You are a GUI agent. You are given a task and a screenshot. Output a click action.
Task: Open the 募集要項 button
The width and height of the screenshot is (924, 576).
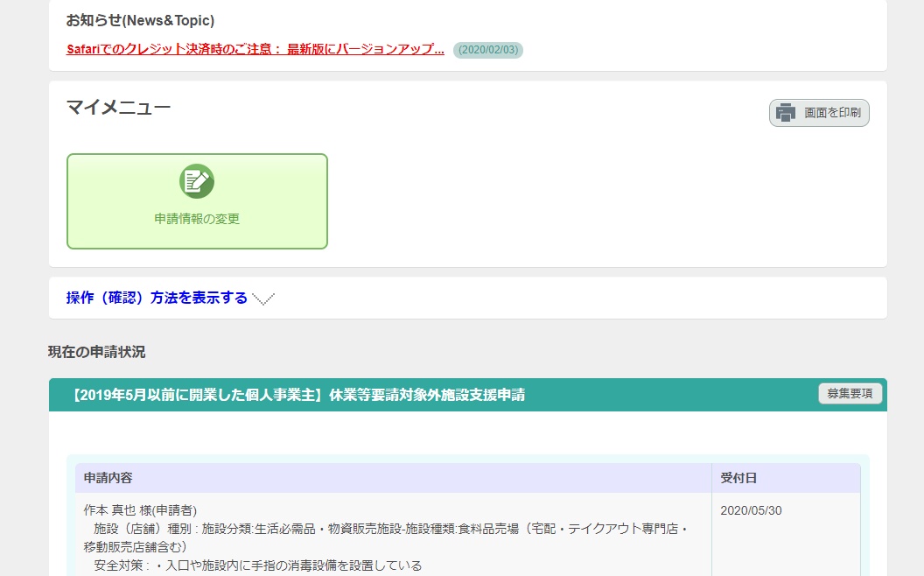tap(850, 393)
